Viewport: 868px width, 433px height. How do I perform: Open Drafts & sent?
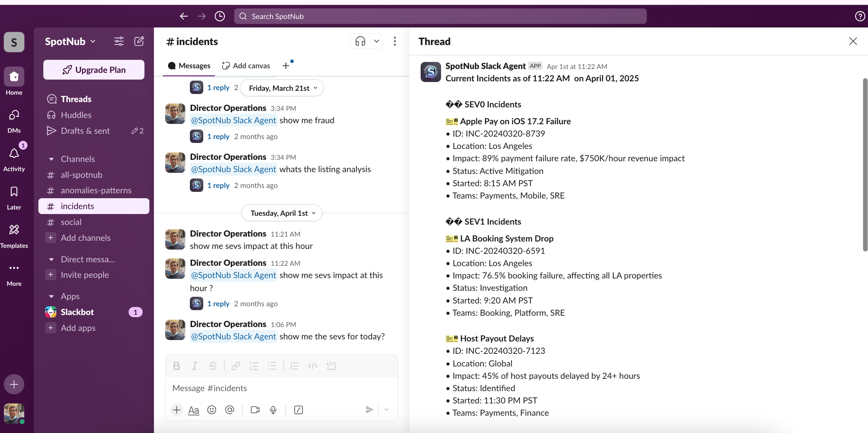coord(94,131)
